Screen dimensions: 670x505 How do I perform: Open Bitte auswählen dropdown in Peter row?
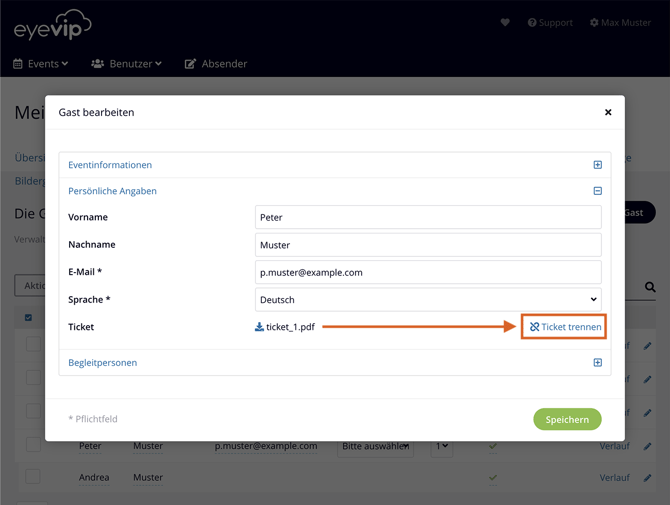pyautogui.click(x=375, y=446)
